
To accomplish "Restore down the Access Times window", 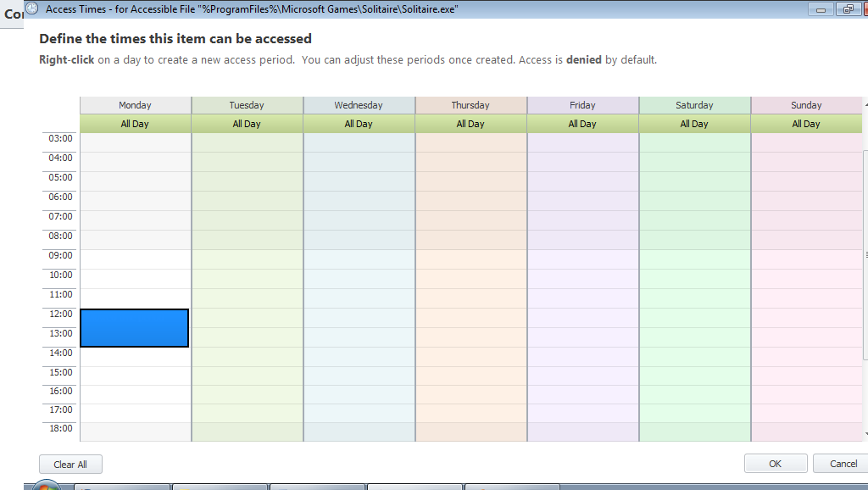I will point(847,9).
